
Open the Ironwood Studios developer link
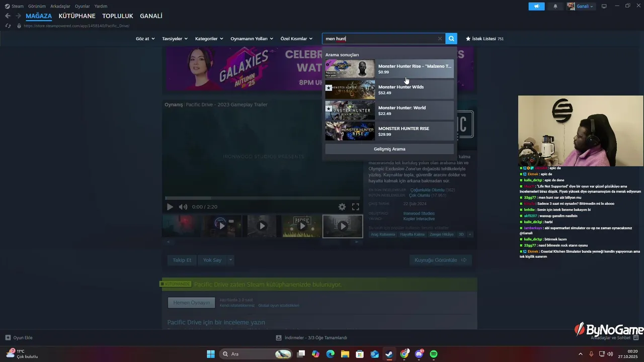419,214
